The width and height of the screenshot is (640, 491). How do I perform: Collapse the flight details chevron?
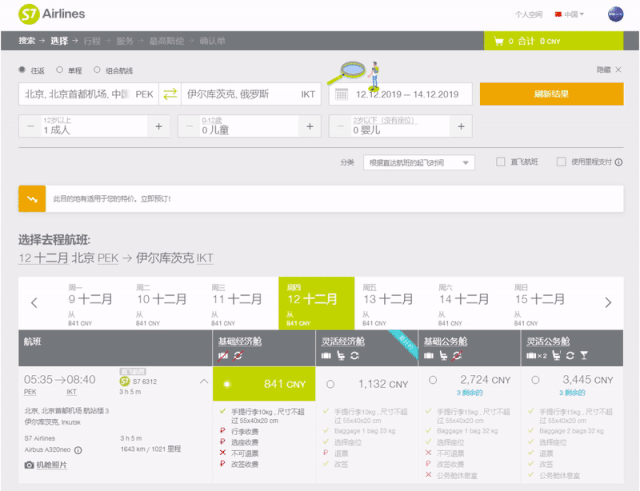(205, 382)
